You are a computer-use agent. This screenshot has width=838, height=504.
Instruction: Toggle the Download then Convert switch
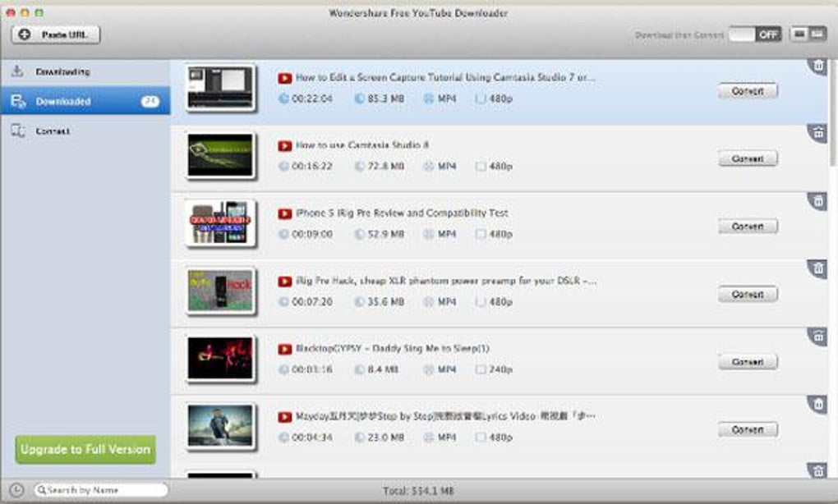pos(755,34)
